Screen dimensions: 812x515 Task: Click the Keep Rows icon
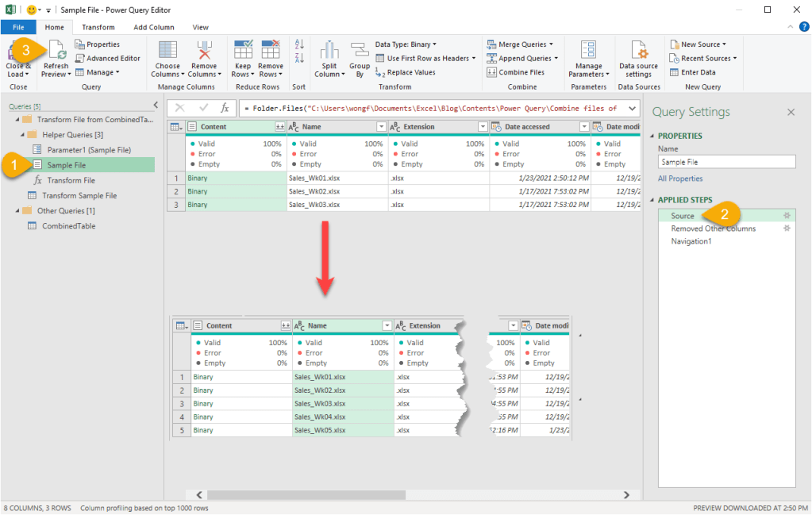click(243, 52)
